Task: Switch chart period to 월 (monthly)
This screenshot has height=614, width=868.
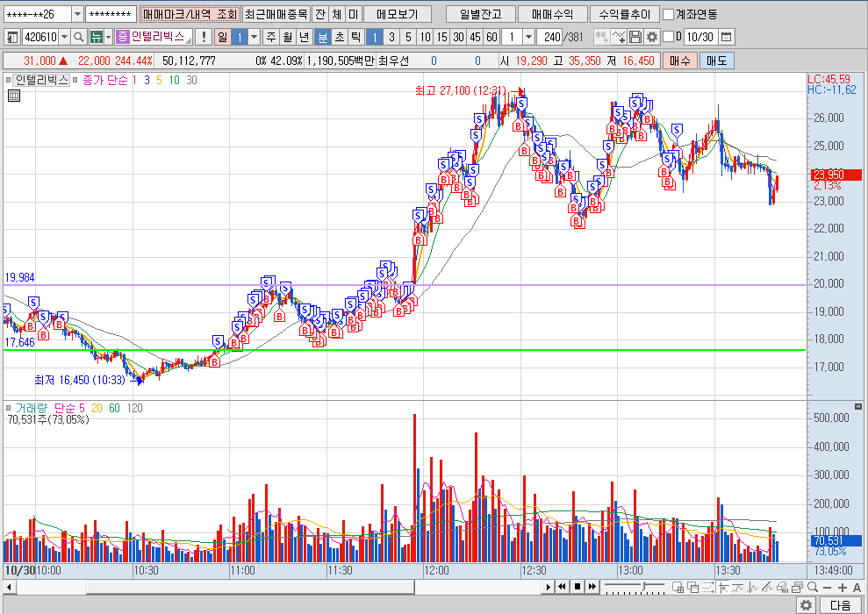Action: [x=287, y=37]
